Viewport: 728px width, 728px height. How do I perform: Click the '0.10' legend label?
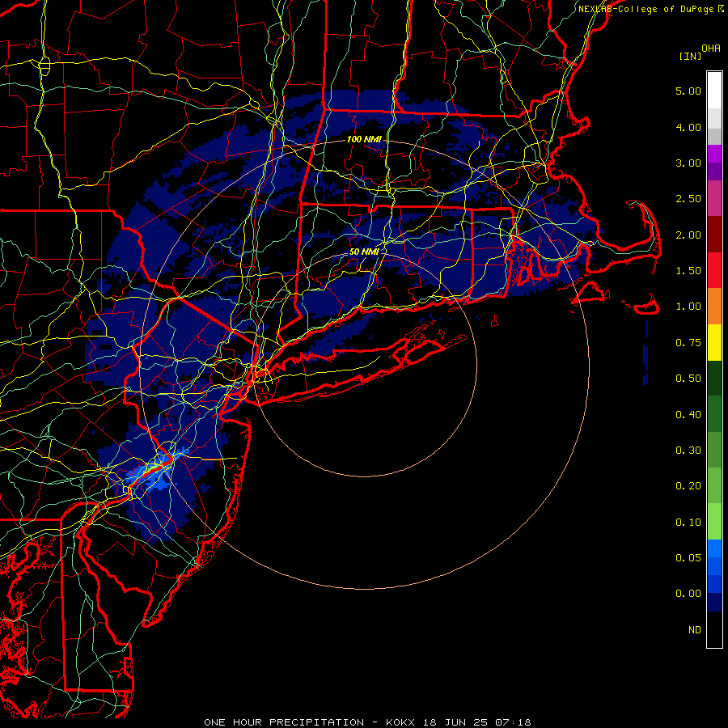688,523
